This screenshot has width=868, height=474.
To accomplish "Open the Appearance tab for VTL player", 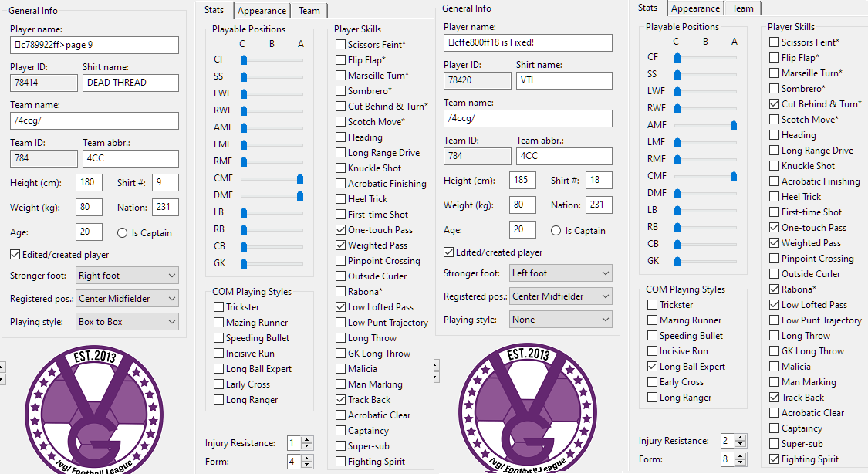I will 695,8.
